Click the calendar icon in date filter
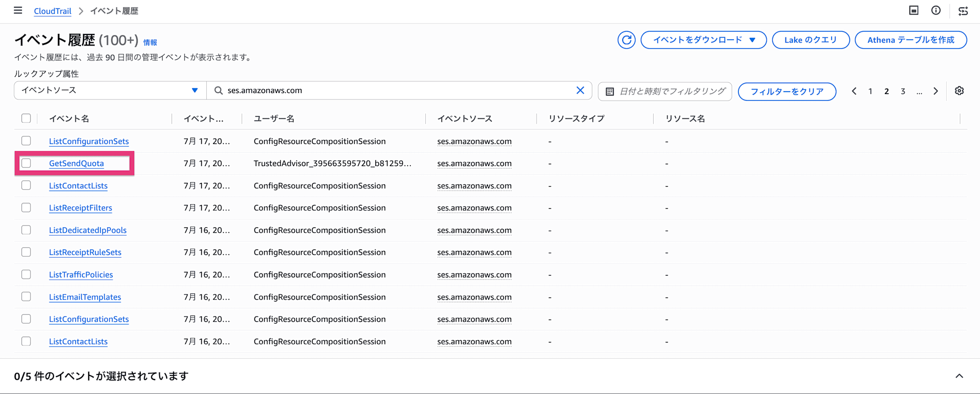This screenshot has width=980, height=394. 610,92
